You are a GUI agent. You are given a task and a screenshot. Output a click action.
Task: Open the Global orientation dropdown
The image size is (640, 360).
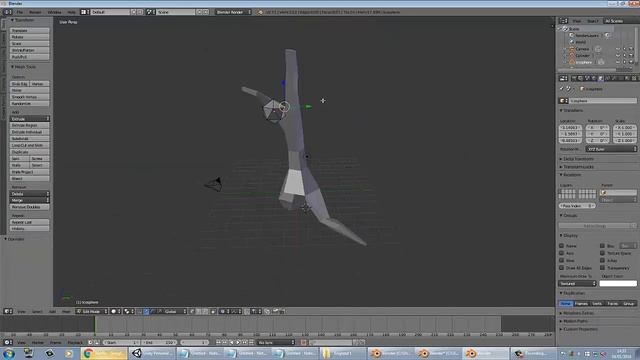tap(176, 311)
